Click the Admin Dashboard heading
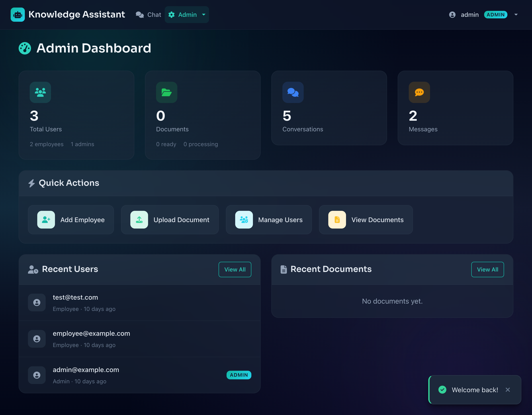 point(94,48)
